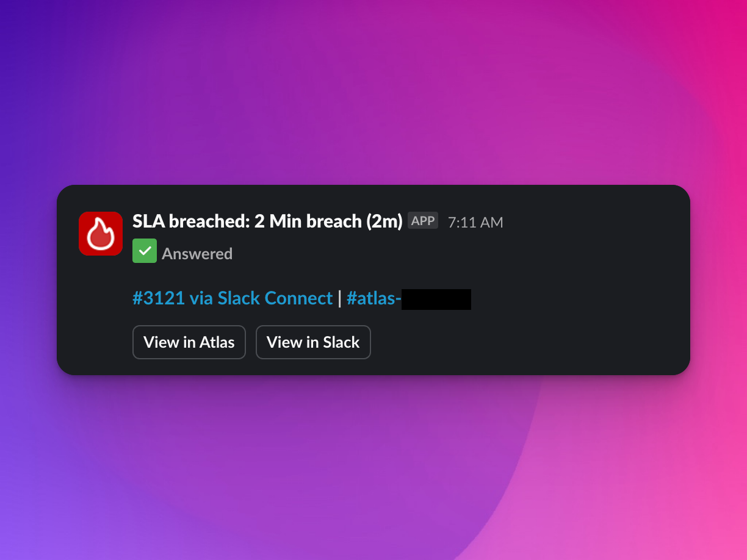This screenshot has width=747, height=560.
Task: Click the Answered status label
Action: [197, 253]
